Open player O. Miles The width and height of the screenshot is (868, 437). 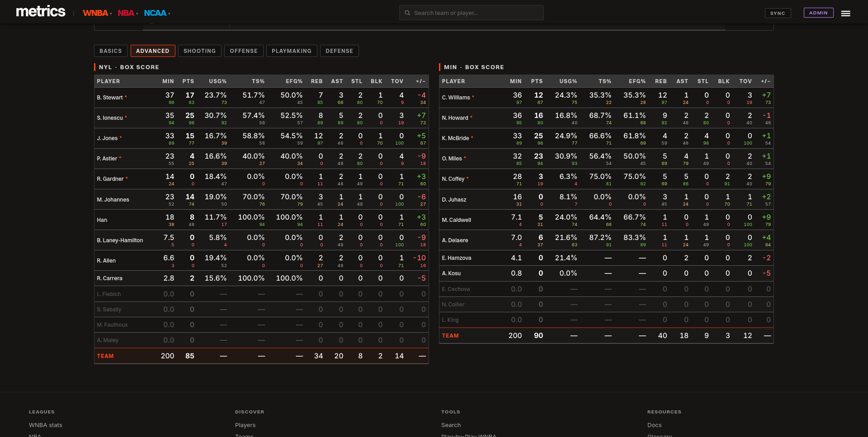click(x=452, y=159)
